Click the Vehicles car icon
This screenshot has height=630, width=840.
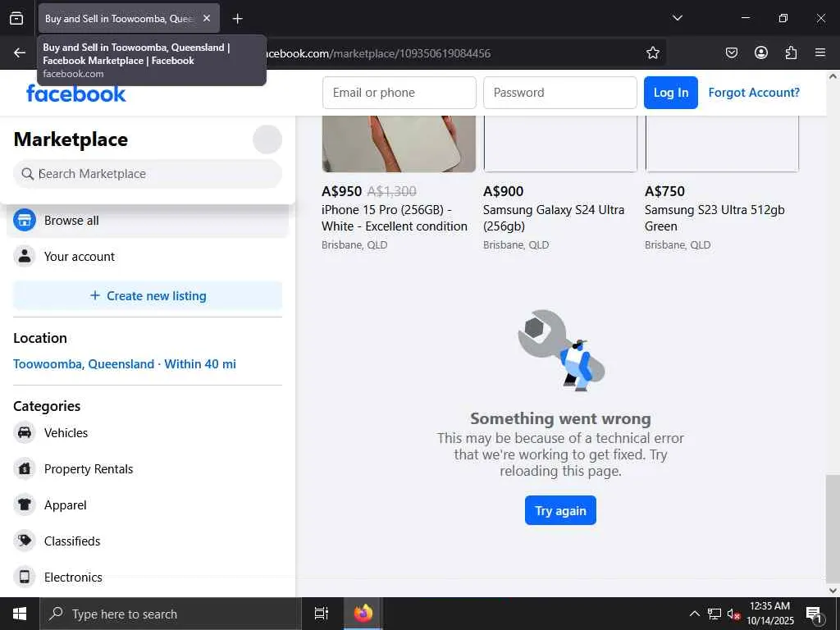24,432
